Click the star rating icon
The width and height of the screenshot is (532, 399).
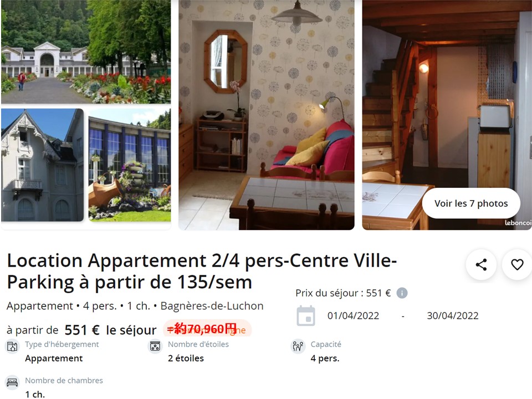point(155,346)
